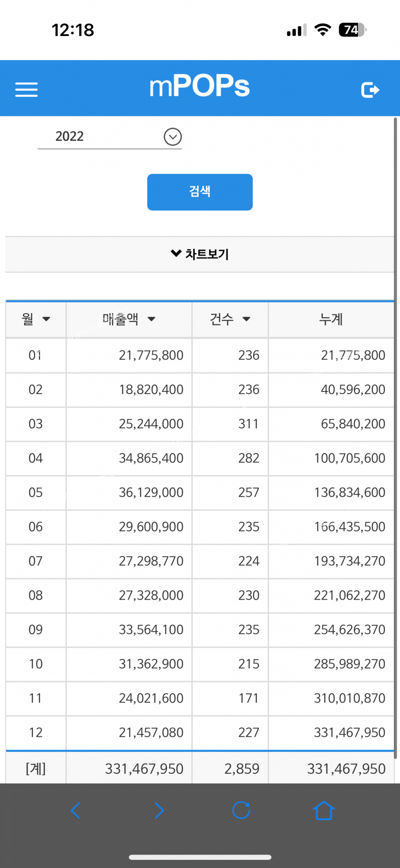This screenshot has width=400, height=868.
Task: Sort by 매출액 column arrow
Action: [151, 319]
